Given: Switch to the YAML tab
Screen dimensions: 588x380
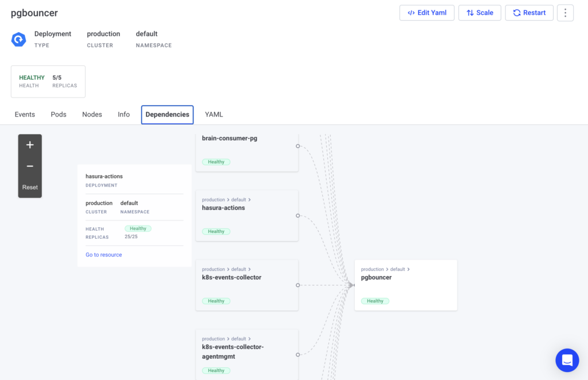Looking at the screenshot, I should (214, 115).
